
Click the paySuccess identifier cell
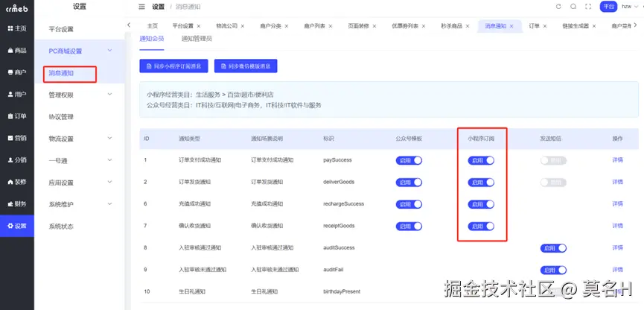pyautogui.click(x=337, y=160)
